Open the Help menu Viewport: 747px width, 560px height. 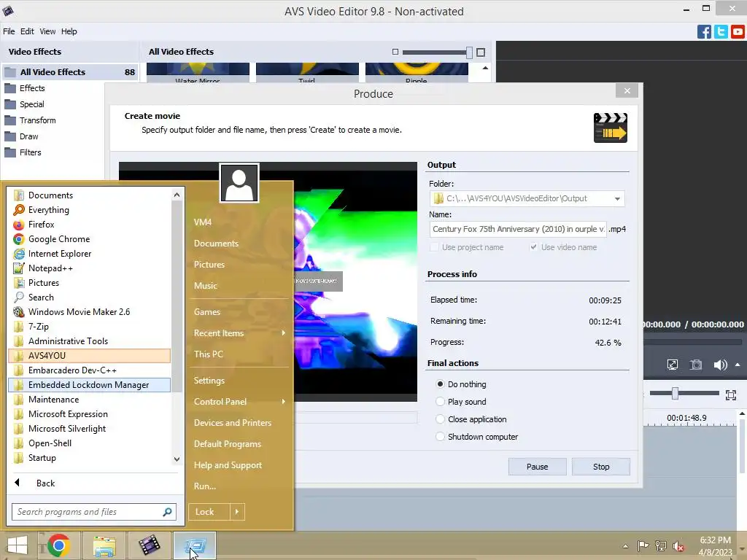[x=69, y=31]
